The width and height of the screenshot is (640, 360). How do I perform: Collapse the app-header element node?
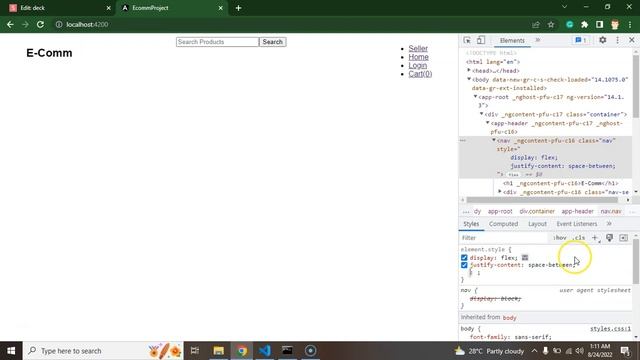point(488,123)
